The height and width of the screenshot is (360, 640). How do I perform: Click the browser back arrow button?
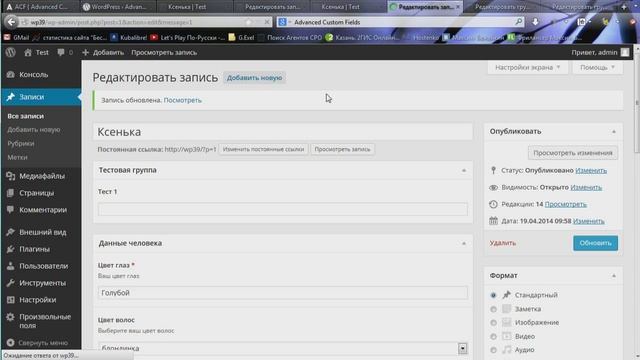tap(11, 22)
